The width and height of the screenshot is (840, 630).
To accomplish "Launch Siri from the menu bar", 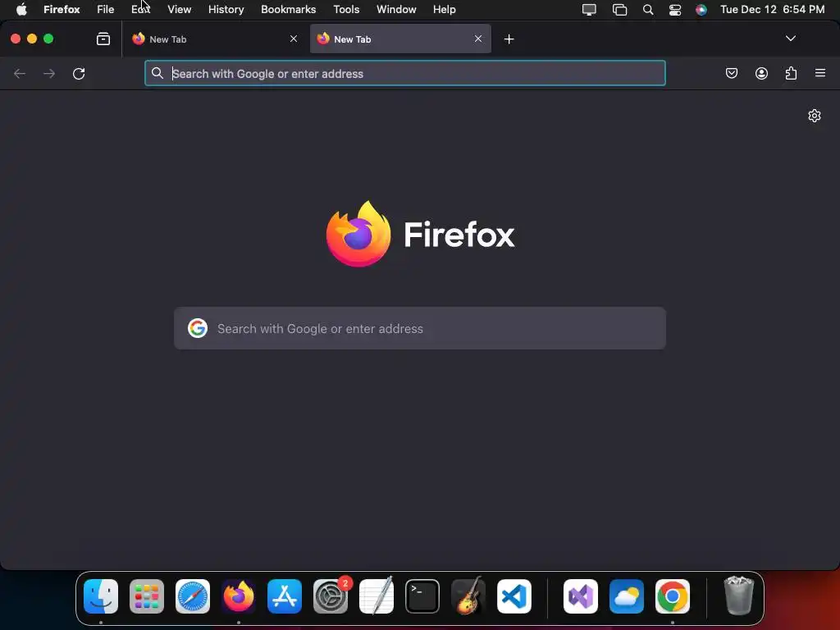I will [x=701, y=10].
